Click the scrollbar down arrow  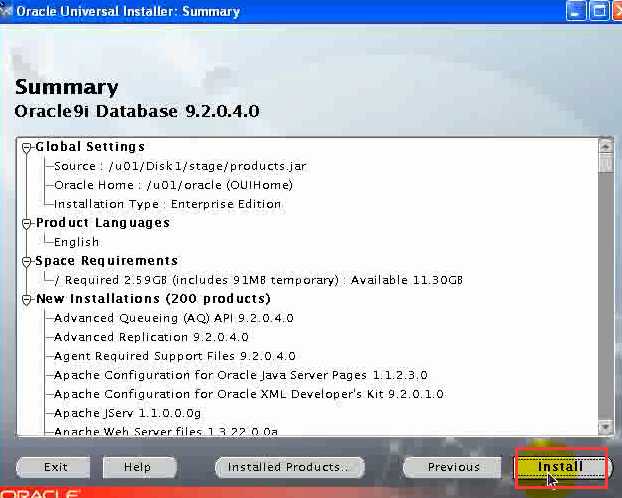pyautogui.click(x=605, y=427)
